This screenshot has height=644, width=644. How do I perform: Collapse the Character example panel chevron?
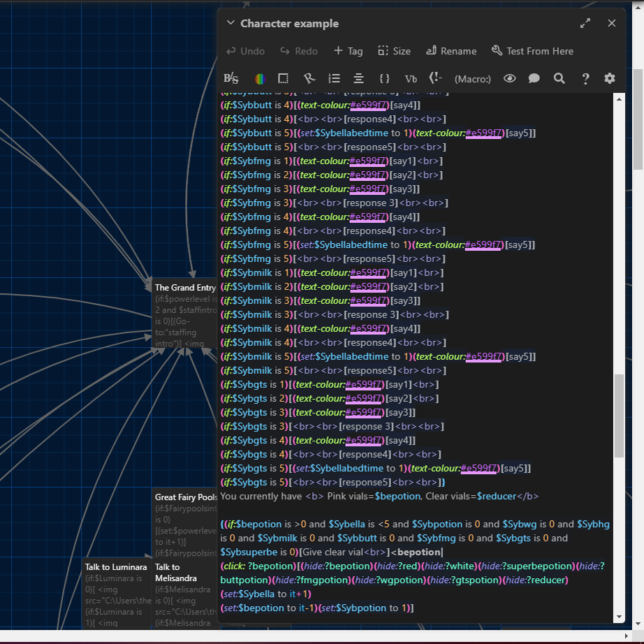tap(230, 23)
